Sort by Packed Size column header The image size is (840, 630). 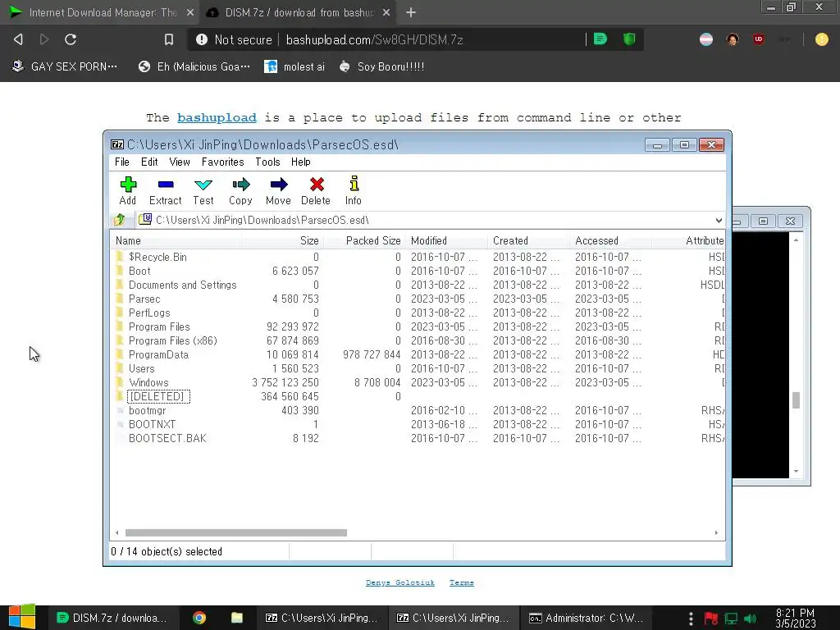pos(364,240)
